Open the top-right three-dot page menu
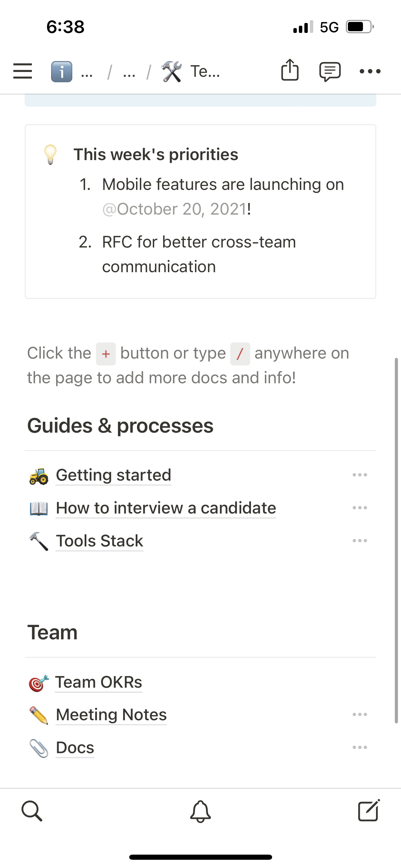The image size is (401, 868). pos(370,71)
